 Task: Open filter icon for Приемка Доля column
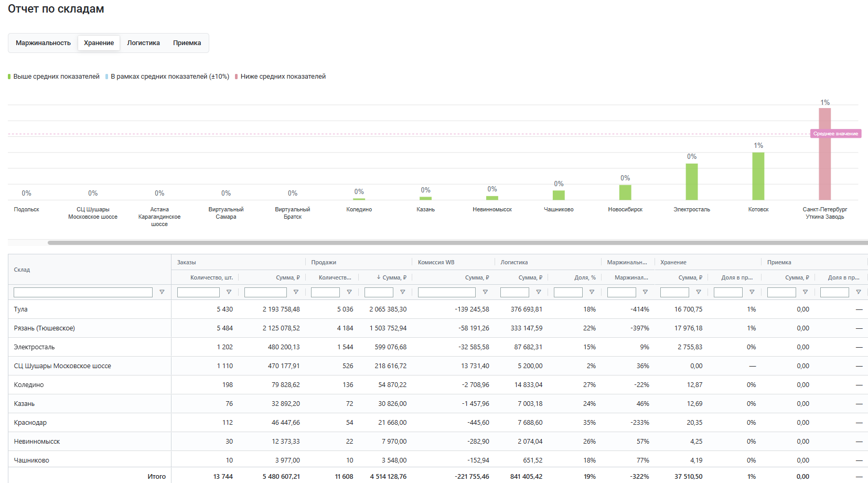point(859,292)
